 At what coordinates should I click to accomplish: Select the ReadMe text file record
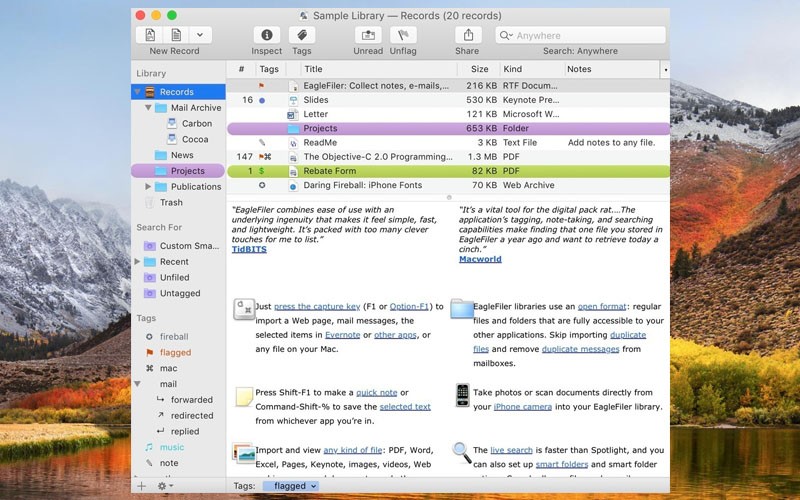point(448,143)
